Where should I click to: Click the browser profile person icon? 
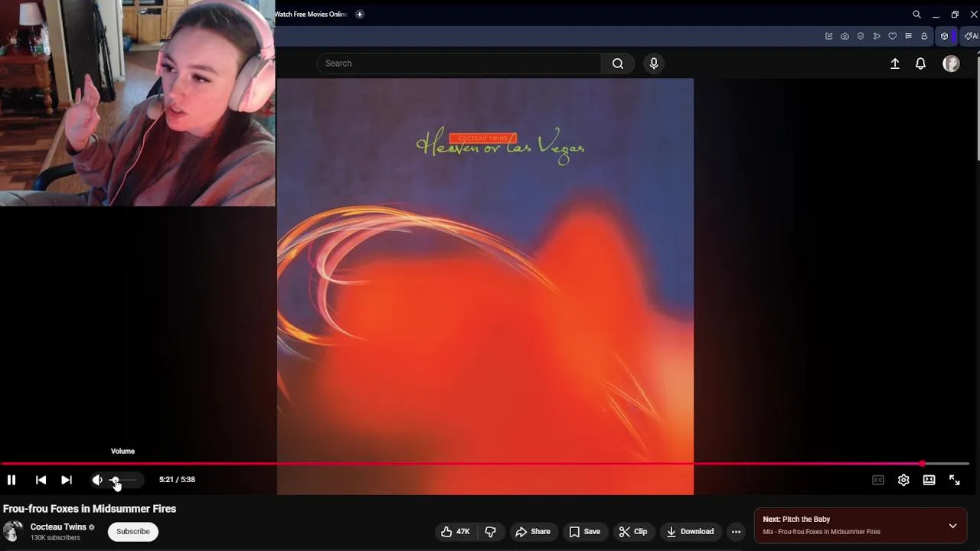point(924,36)
